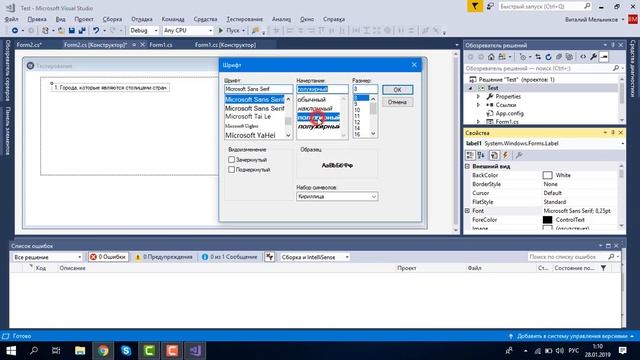Click Добавить в систему управления версиями

[x=572, y=336]
